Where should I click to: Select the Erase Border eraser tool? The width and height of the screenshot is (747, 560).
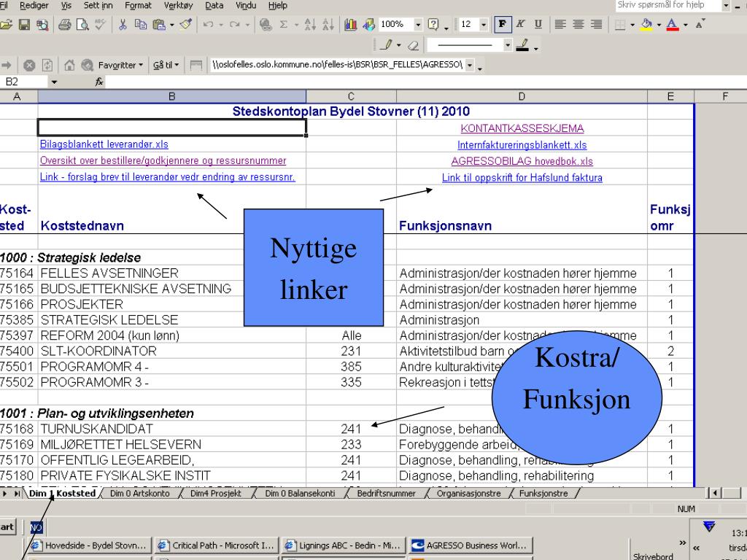(413, 45)
